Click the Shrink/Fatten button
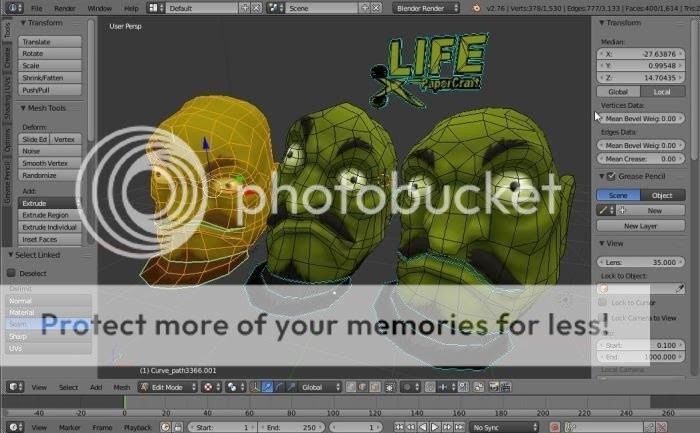 pos(50,78)
